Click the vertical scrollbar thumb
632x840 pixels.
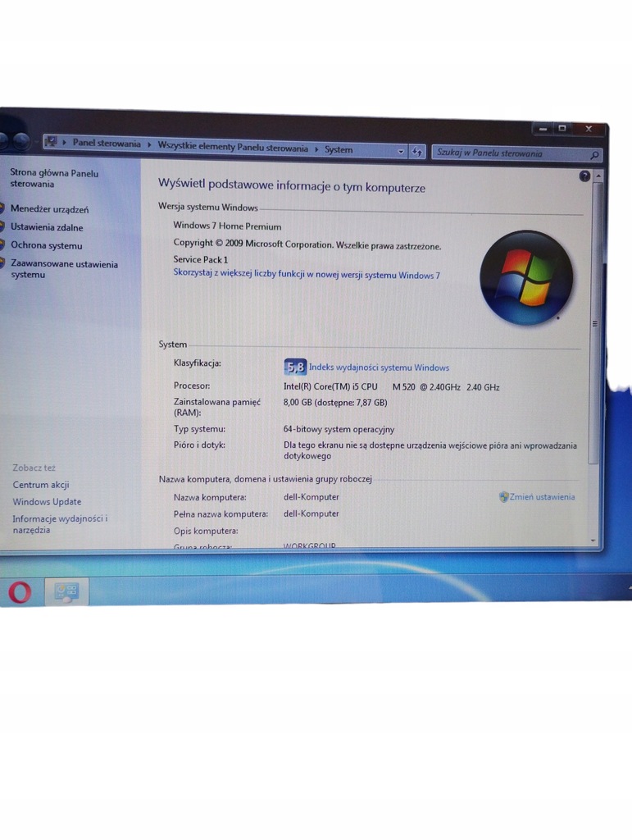pyautogui.click(x=595, y=323)
